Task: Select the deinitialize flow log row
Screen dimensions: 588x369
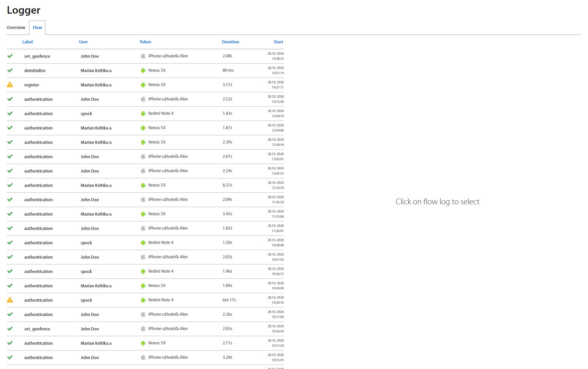Action: (x=35, y=71)
